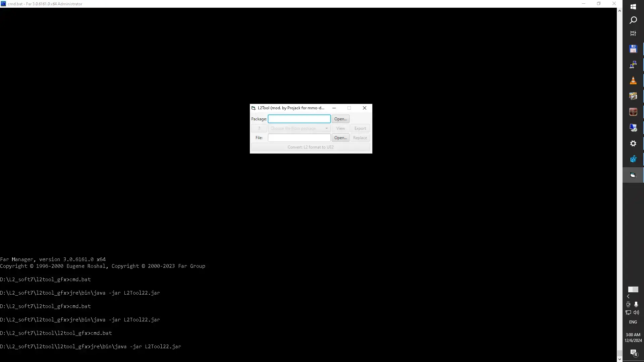Open the remote desktop monitor taskbar icon
644x362 pixels.
[633, 128]
